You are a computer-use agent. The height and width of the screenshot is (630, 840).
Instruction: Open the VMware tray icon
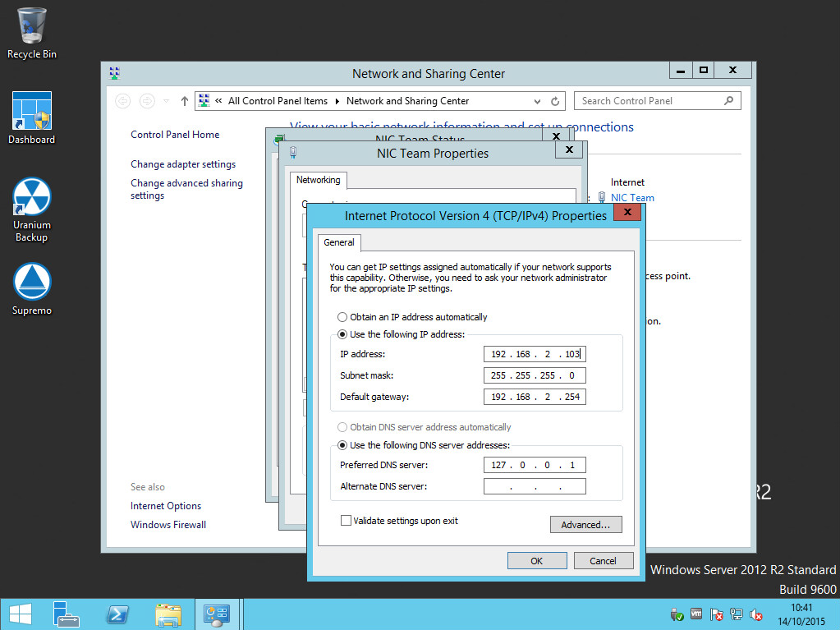(x=695, y=614)
